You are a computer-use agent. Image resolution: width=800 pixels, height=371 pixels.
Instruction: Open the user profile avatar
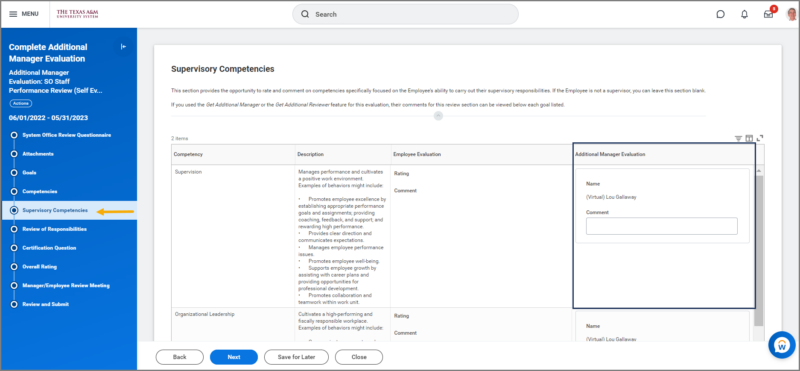791,14
